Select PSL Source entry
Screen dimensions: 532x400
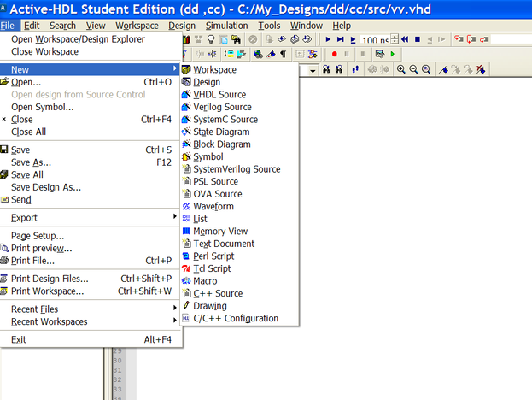tap(240, 182)
